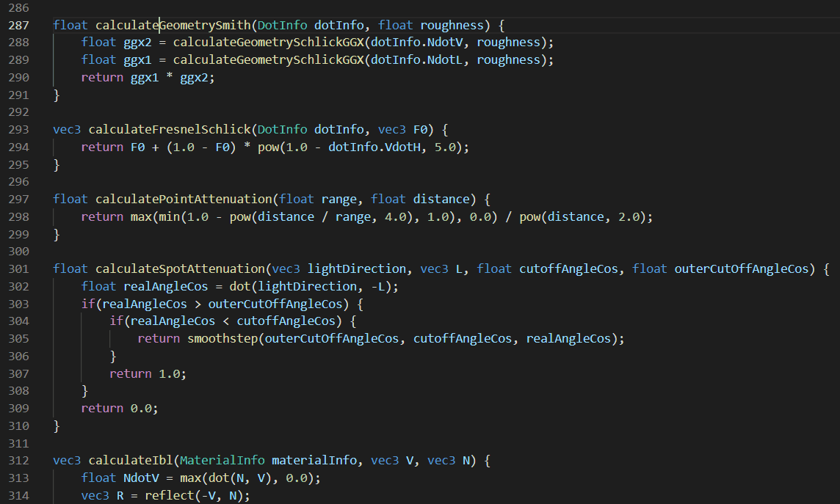Viewport: 840px width, 504px height.
Task: Click calculateFresnelSchlick function name
Action: (x=170, y=129)
